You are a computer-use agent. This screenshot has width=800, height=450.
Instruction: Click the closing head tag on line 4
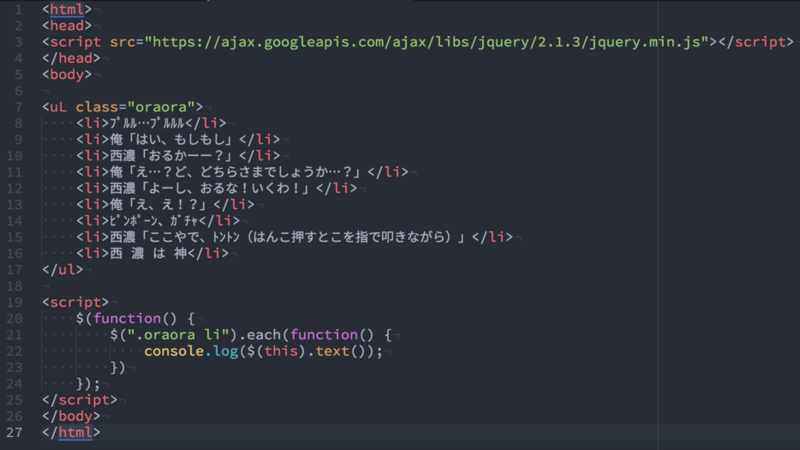(x=71, y=58)
